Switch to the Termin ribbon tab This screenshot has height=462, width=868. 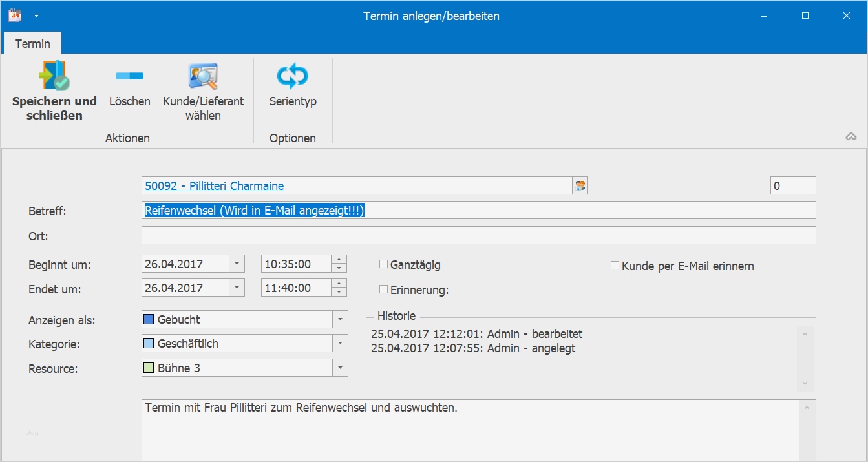[32, 43]
